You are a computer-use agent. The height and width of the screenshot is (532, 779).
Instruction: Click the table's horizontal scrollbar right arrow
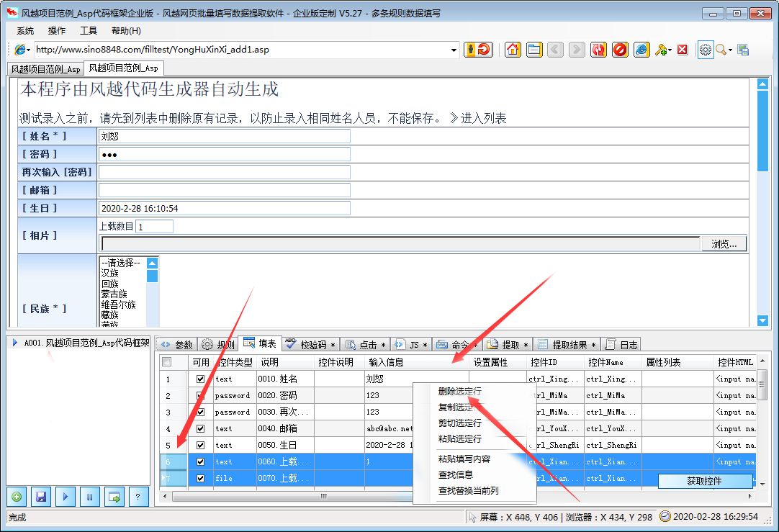750,496
